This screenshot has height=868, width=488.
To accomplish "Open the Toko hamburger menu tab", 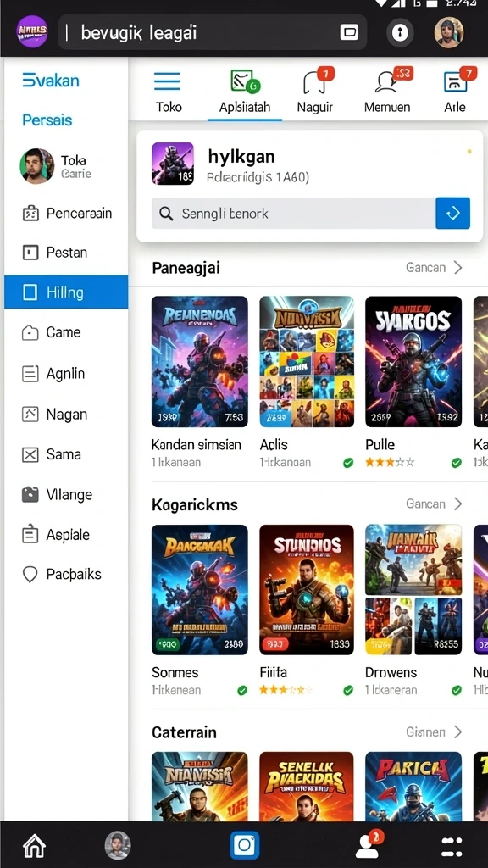I will (x=169, y=91).
